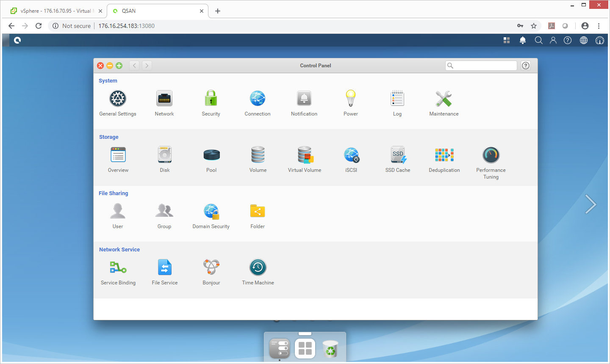
Task: Open Storage Overview icon
Action: (118, 155)
